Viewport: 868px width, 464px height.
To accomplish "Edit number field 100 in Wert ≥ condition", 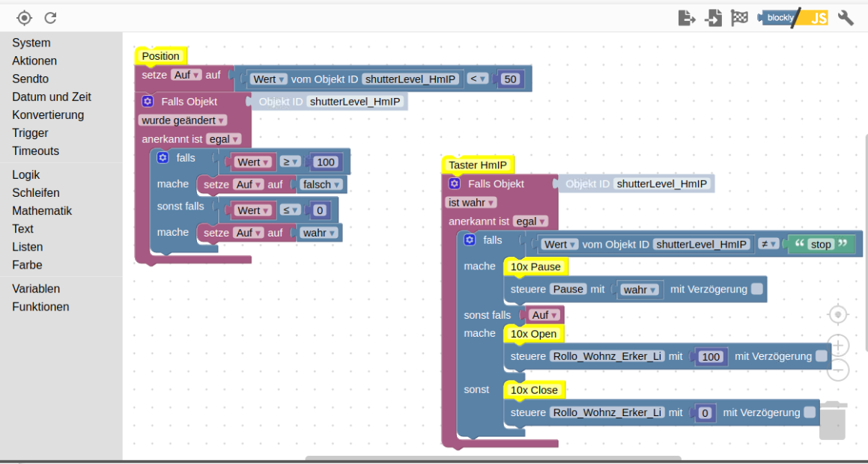I will (327, 162).
